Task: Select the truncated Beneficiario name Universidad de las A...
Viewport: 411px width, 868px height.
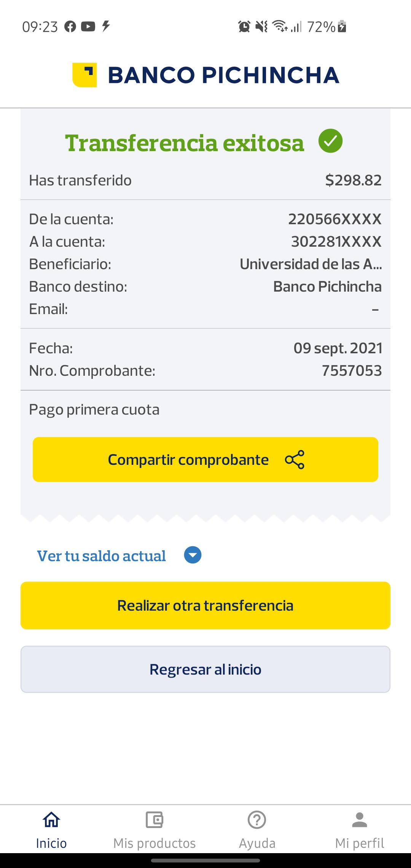Action: pyautogui.click(x=311, y=264)
